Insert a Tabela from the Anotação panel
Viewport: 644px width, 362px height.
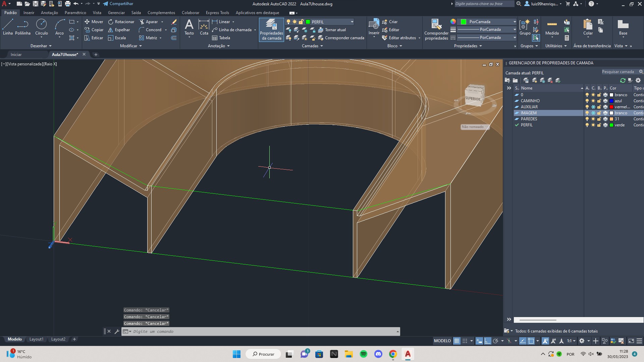pos(221,38)
